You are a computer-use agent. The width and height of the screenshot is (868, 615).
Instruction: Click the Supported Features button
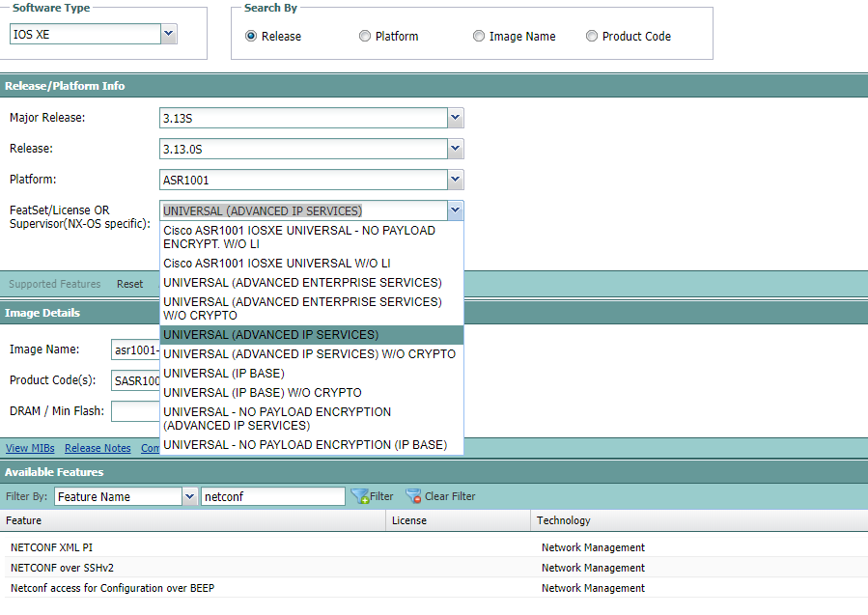55,284
